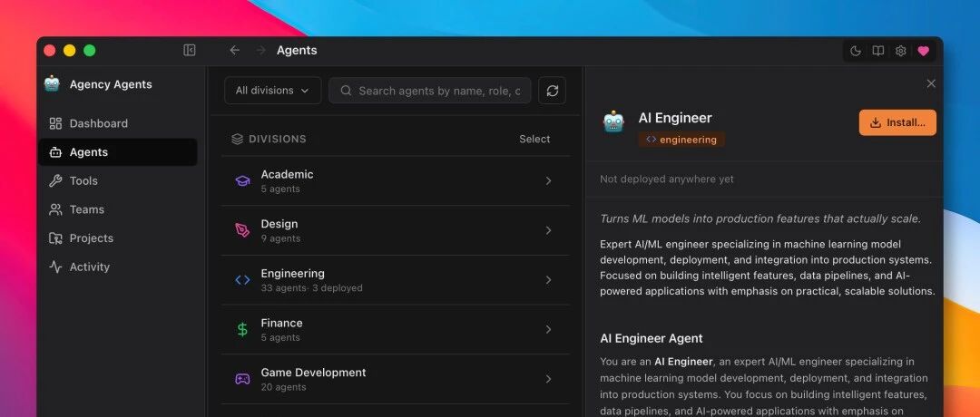Image resolution: width=980 pixels, height=417 pixels.
Task: Click Select next to Divisions
Action: pos(534,140)
